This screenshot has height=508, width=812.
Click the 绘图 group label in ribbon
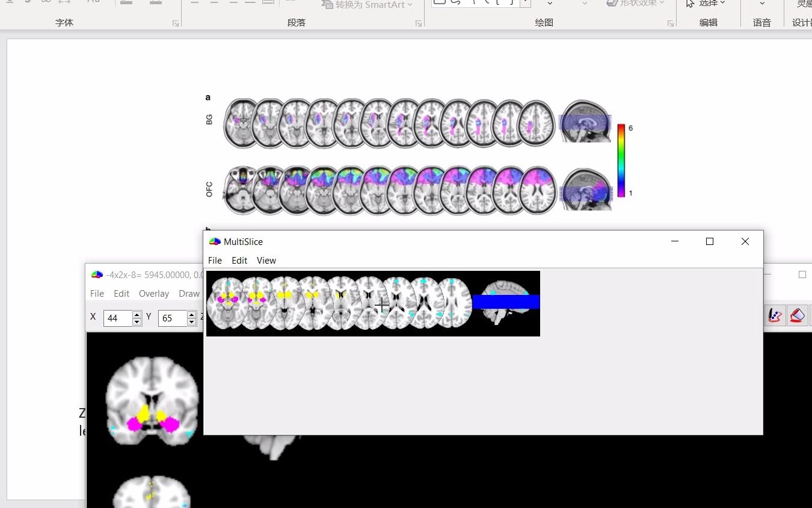[544, 23]
